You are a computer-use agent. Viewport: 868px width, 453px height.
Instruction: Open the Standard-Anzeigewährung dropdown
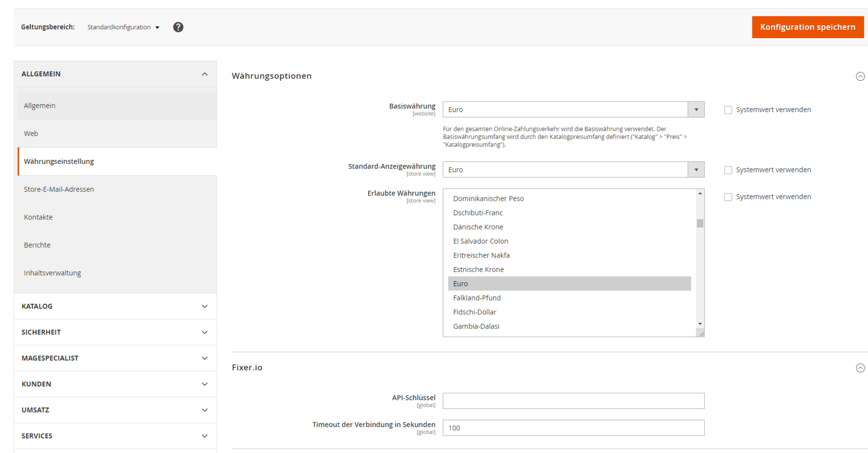pos(573,170)
